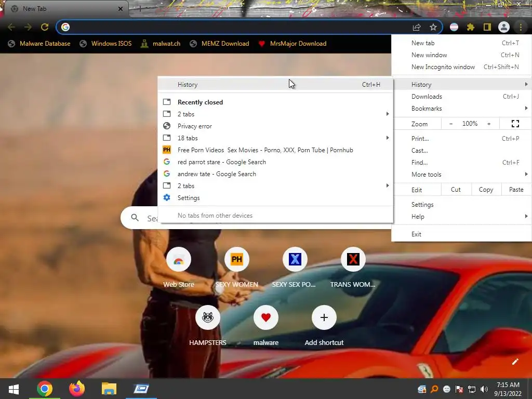Click the volume speaker tray icon
The width and height of the screenshot is (532, 399).
point(484,389)
